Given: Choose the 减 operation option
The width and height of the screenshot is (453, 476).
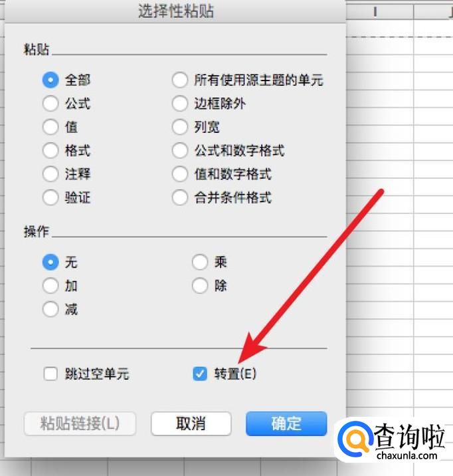Looking at the screenshot, I should point(50,309).
